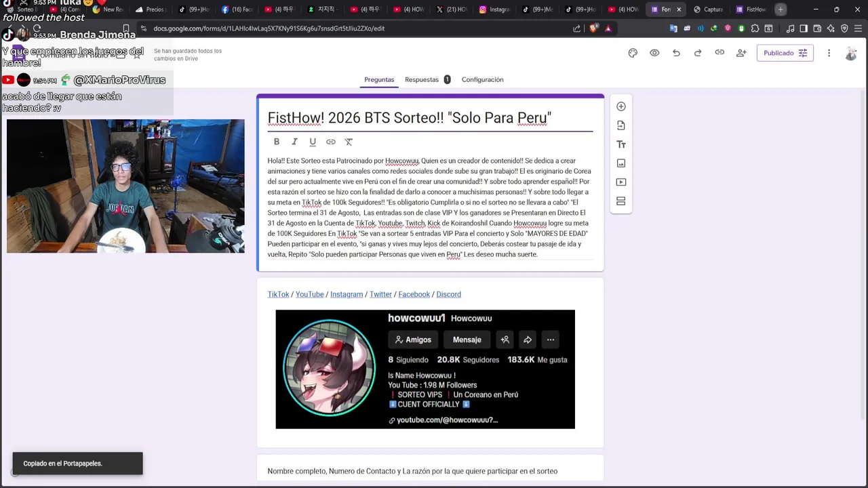
Task: Switch to the New Rev browser tab
Action: (108, 9)
